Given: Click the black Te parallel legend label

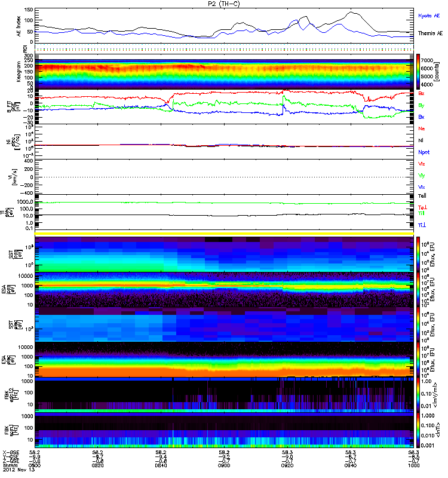Looking at the screenshot, I should pyautogui.click(x=422, y=196).
